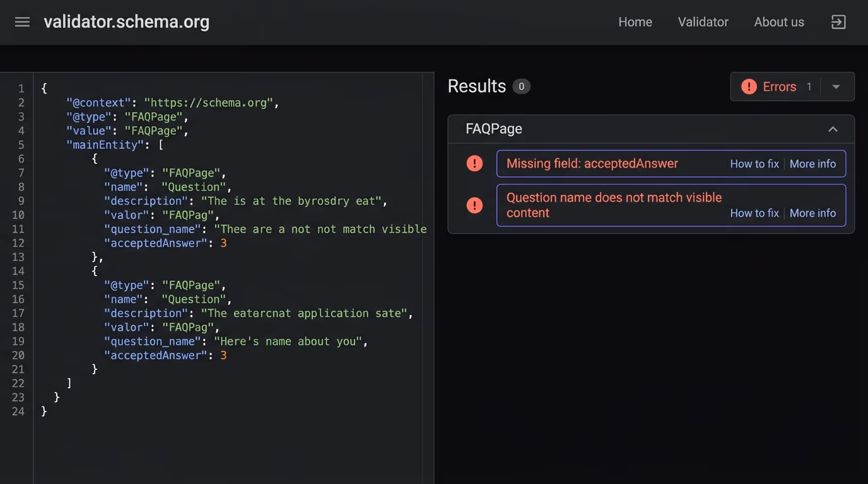
Task: Click the Results heading
Action: [477, 86]
